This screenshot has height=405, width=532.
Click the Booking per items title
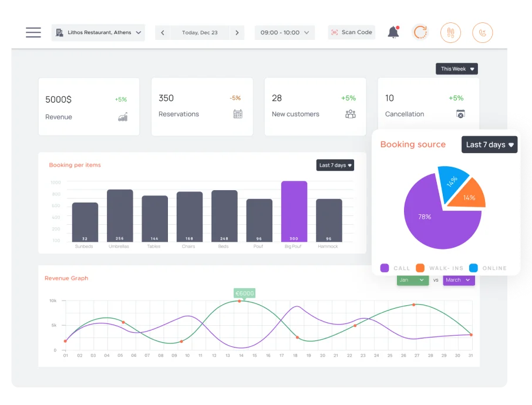pos(75,165)
